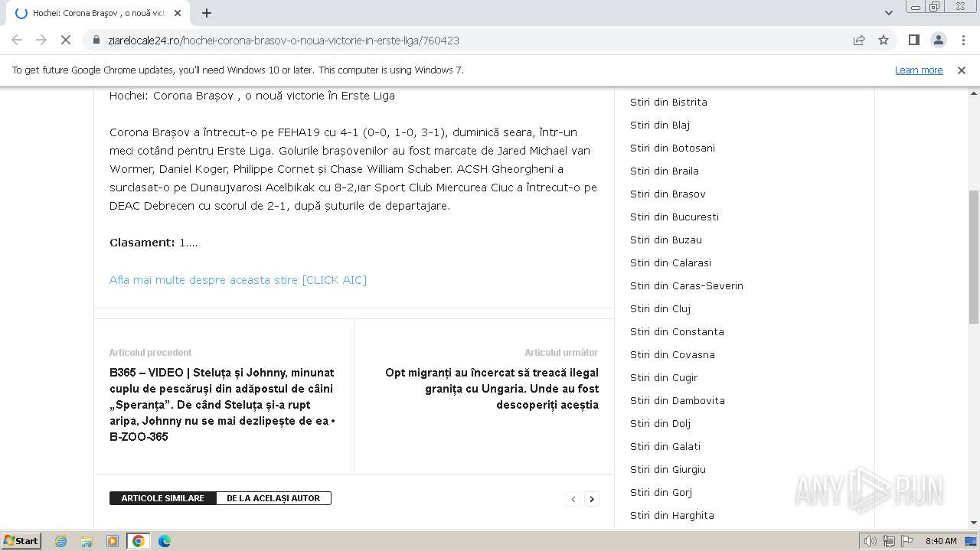Dismiss the Chrome update notification
The height and width of the screenshot is (551, 980).
click(962, 70)
